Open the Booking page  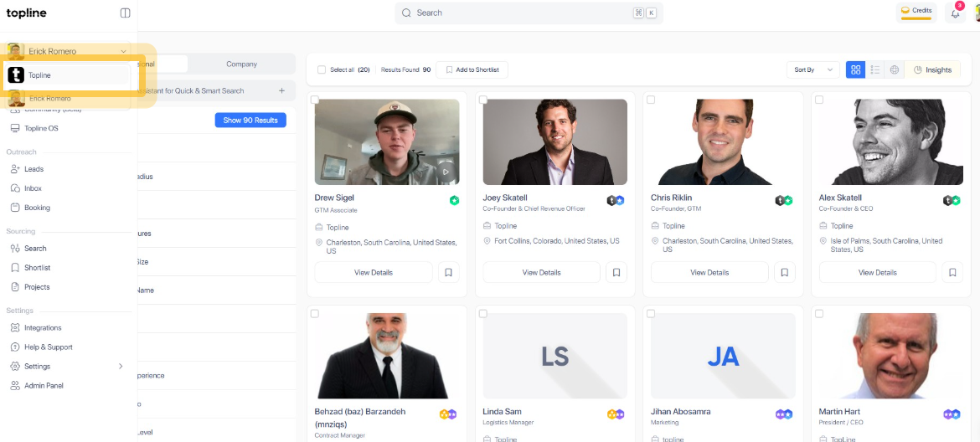[37, 208]
